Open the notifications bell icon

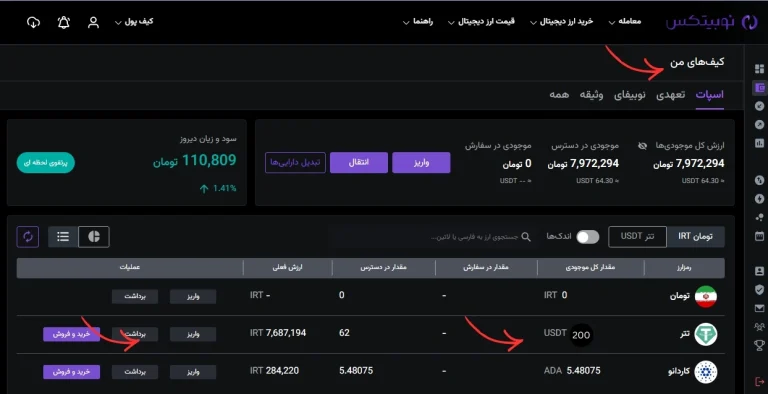pos(64,22)
